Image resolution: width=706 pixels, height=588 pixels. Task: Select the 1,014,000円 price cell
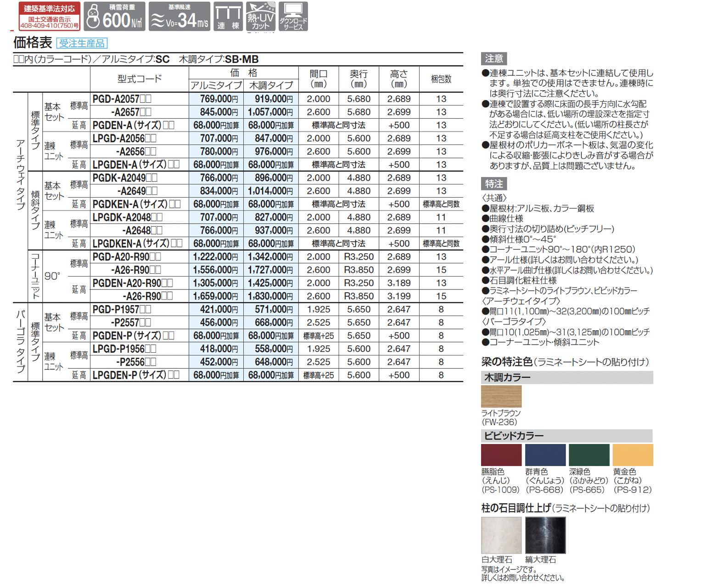[270, 191]
